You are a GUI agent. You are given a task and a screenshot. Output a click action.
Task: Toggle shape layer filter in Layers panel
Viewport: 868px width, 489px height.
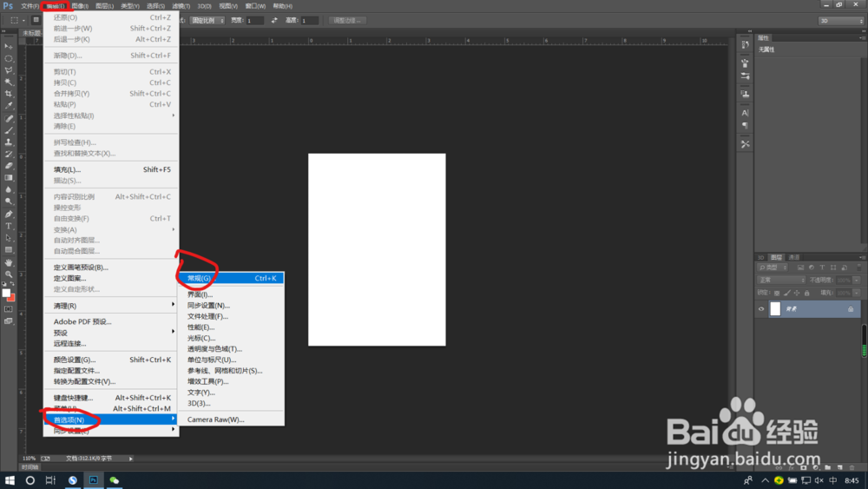click(x=833, y=268)
